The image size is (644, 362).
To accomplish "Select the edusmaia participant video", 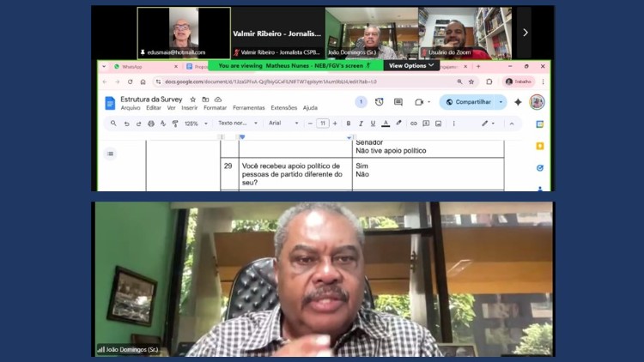I will tap(184, 33).
